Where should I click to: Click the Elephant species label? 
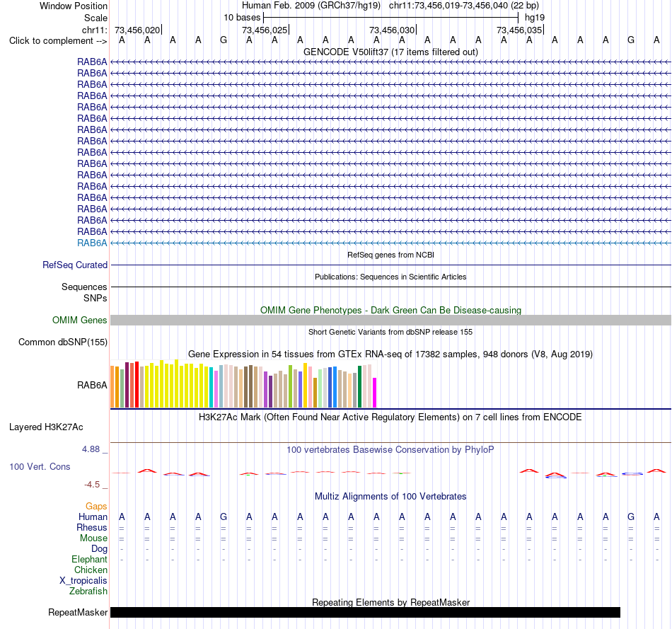89,560
